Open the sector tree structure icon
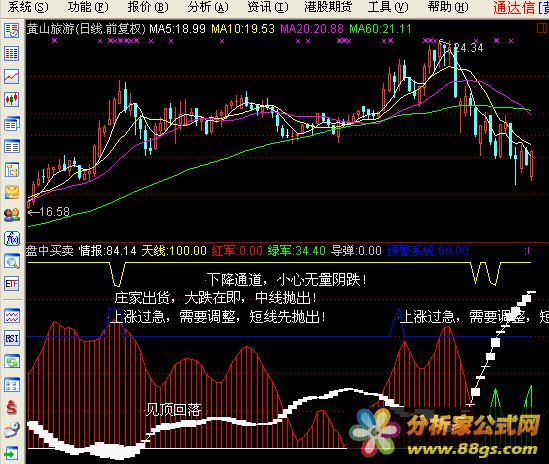 (12, 170)
